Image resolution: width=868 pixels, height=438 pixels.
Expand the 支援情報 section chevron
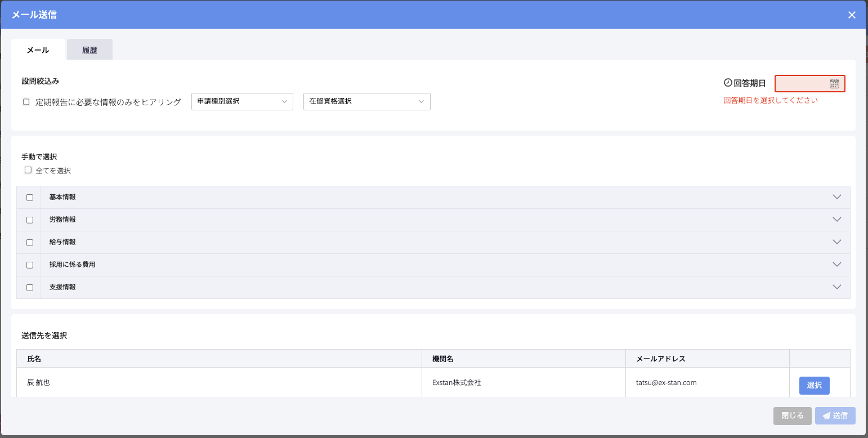(x=836, y=287)
